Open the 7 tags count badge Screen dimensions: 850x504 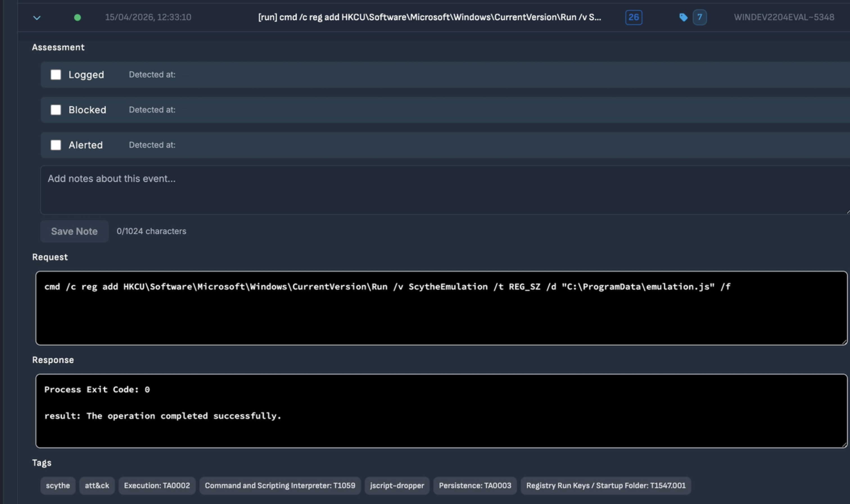700,17
